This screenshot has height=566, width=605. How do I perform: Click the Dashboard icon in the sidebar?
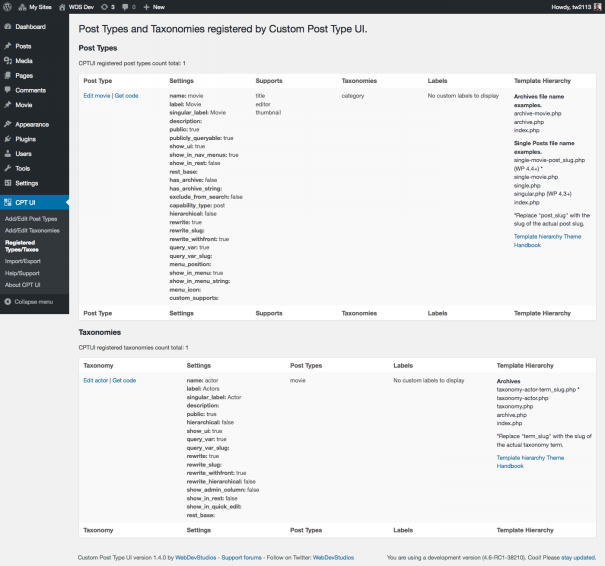coord(8,27)
